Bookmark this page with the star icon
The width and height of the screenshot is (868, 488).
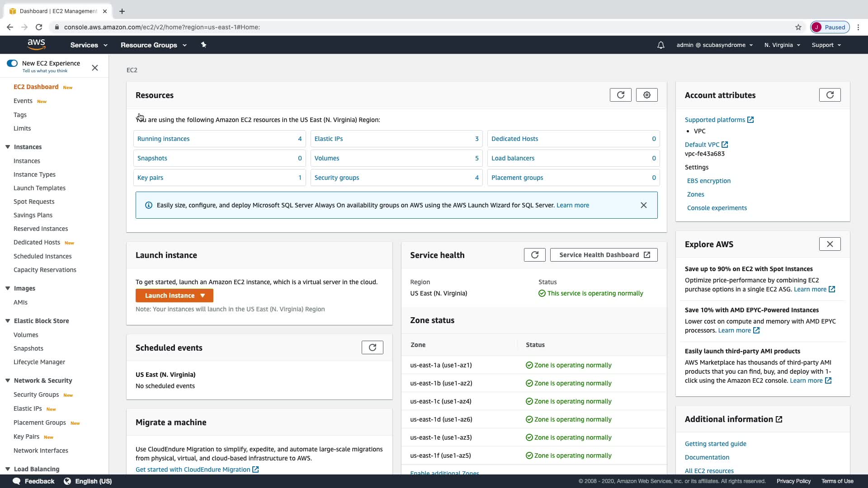pos(798,27)
